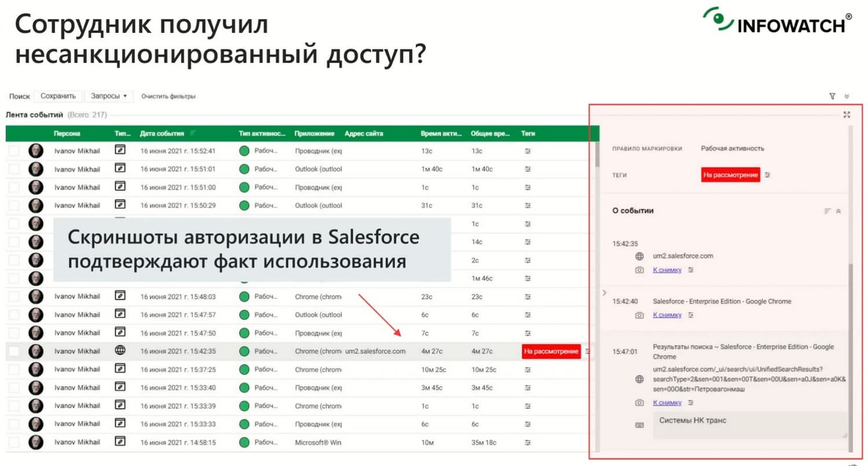Collapse the О событии section

point(838,211)
